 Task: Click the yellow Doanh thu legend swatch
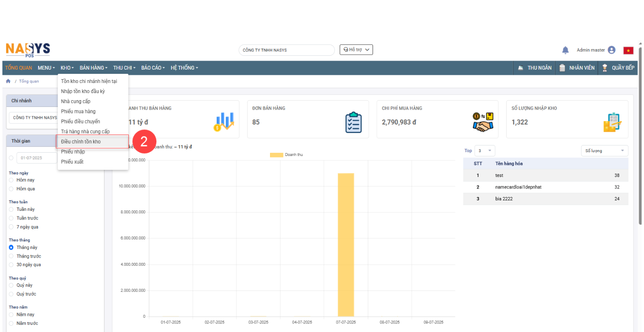[276, 155]
